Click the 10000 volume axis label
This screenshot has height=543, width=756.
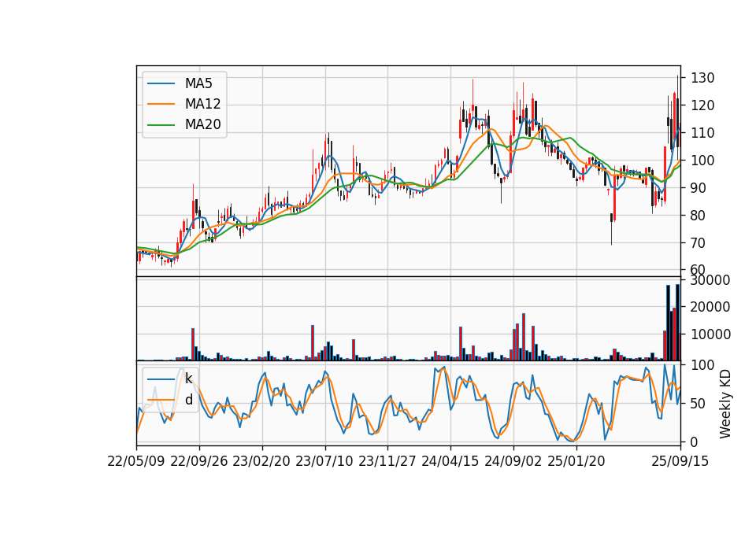pos(710,334)
